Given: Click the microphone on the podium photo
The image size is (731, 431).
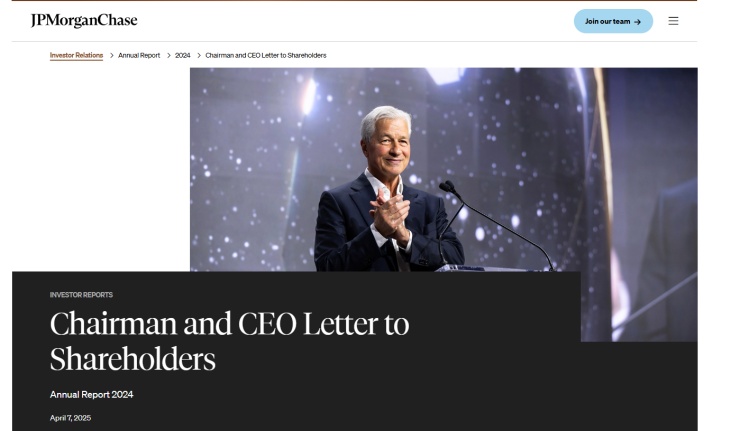Looking at the screenshot, I should (x=448, y=187).
